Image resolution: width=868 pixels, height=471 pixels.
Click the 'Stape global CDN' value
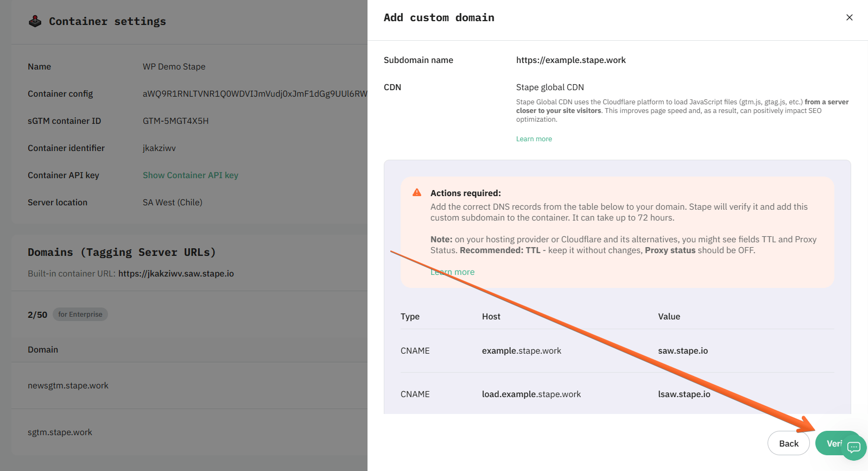click(550, 87)
